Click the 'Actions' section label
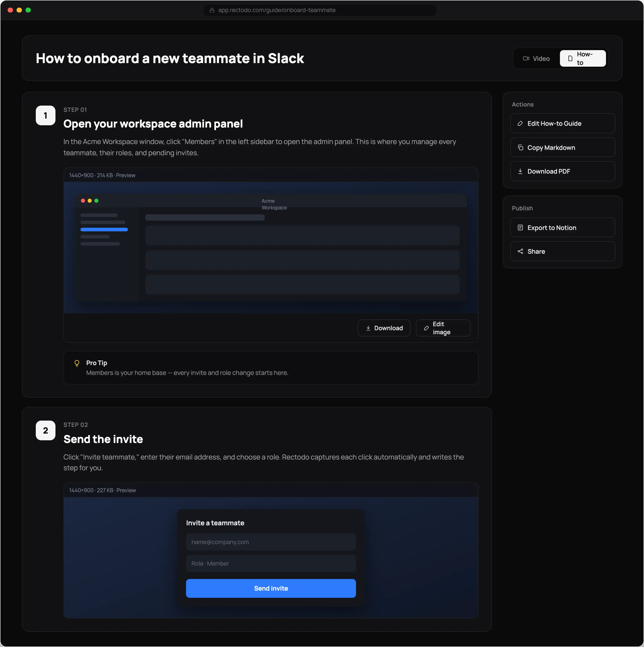644x647 pixels. [x=523, y=104]
